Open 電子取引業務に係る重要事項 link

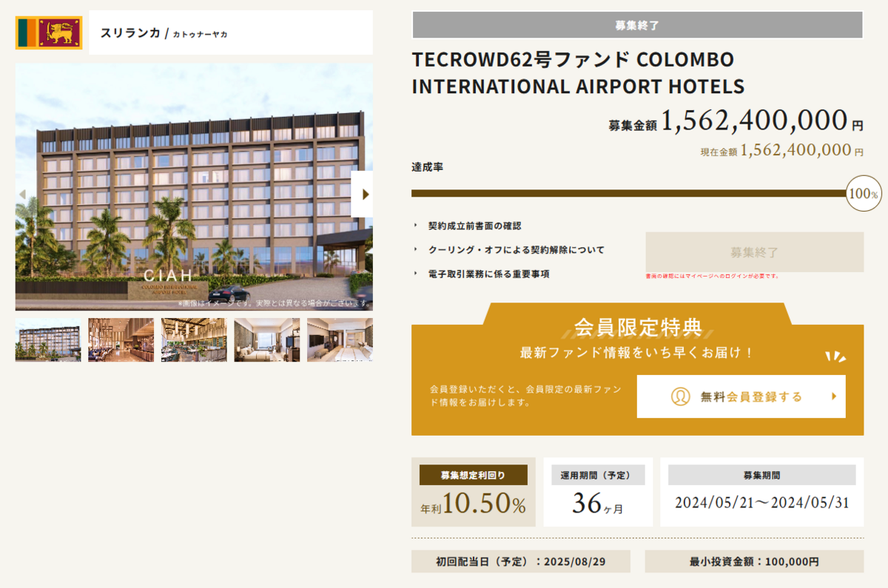point(488,274)
